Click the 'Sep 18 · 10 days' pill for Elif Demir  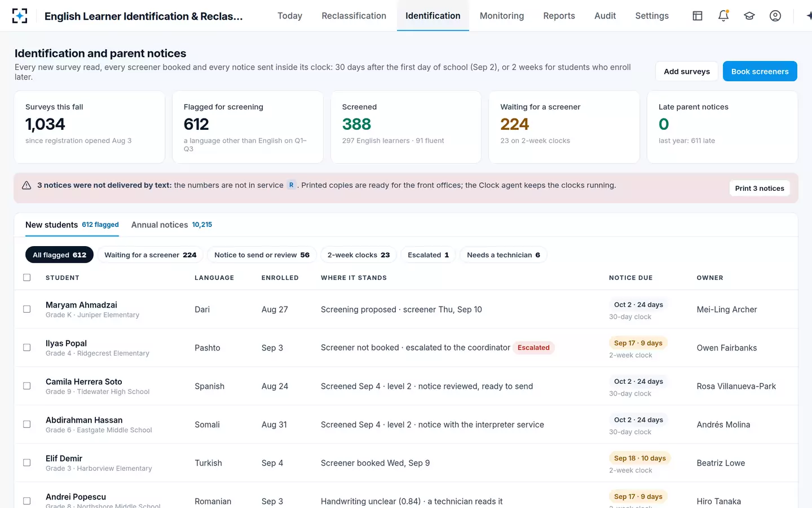640,458
